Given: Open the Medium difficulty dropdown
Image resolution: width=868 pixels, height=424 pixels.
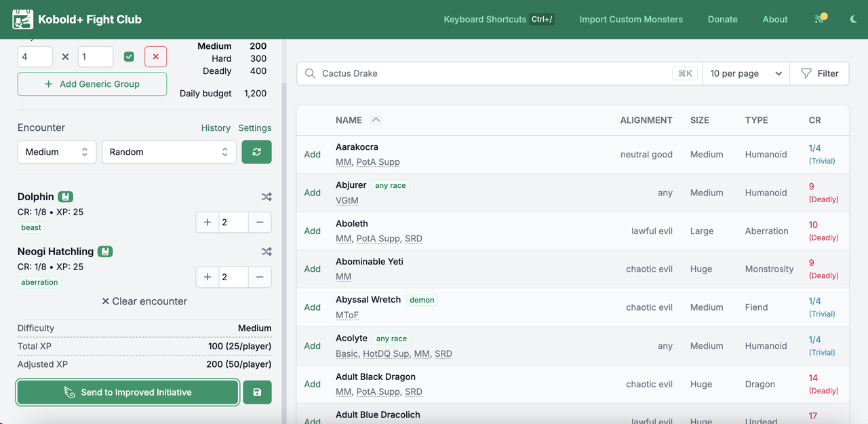Looking at the screenshot, I should 57,152.
